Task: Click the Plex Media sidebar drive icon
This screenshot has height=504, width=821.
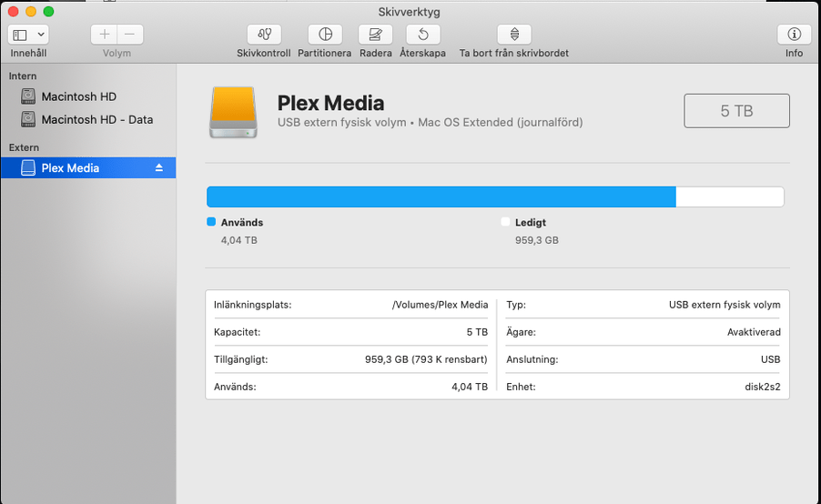Action: point(28,168)
